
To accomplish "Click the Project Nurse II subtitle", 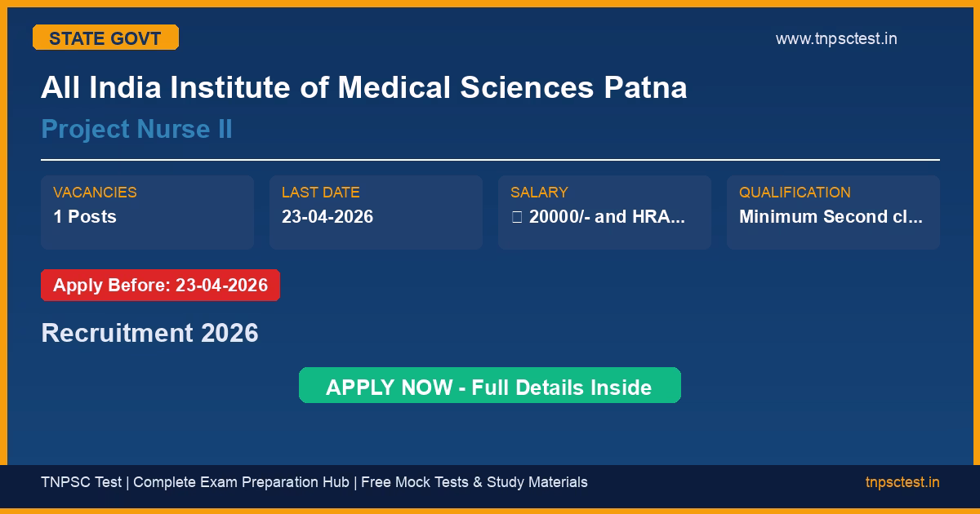I will (x=136, y=129).
